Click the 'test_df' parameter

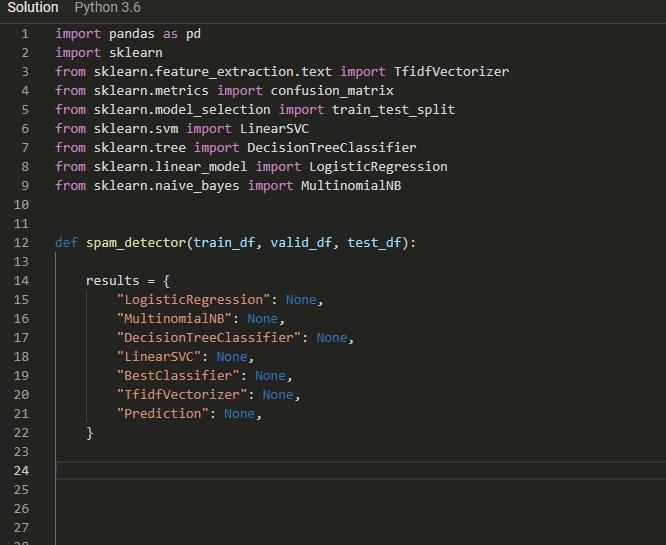374,243
